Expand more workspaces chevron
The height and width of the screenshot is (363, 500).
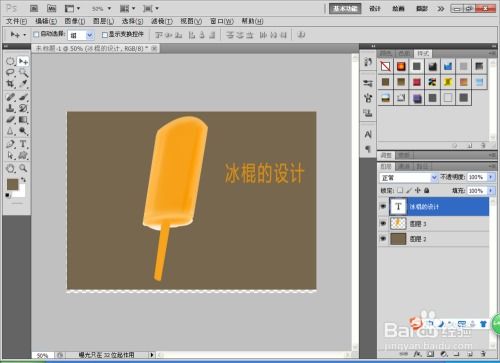tap(441, 9)
